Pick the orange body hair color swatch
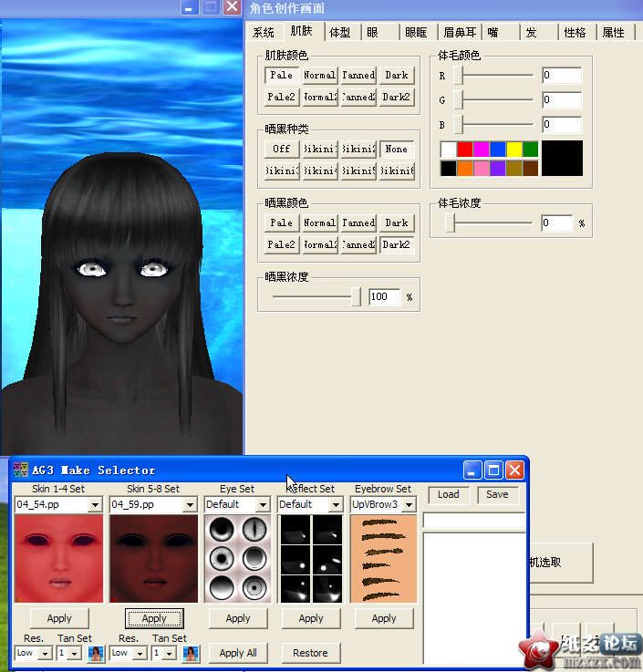 click(464, 169)
